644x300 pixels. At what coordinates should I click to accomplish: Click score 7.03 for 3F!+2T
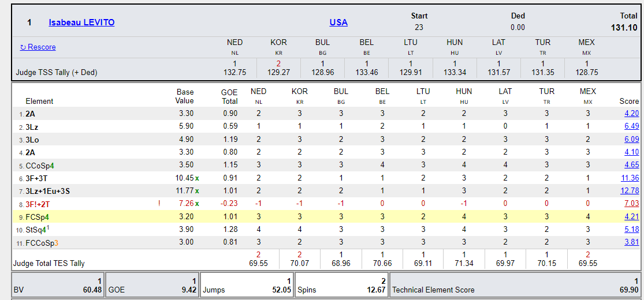coord(630,204)
